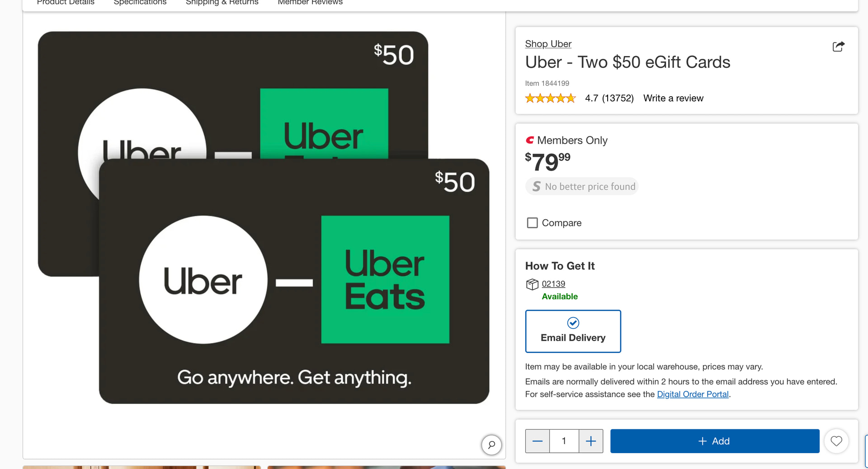Tick the Compare checkbox

pos(533,223)
